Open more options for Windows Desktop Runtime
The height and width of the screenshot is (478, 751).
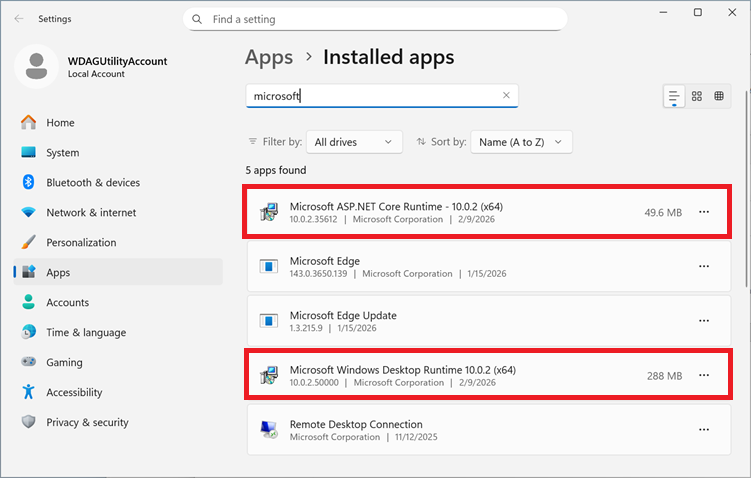point(704,375)
